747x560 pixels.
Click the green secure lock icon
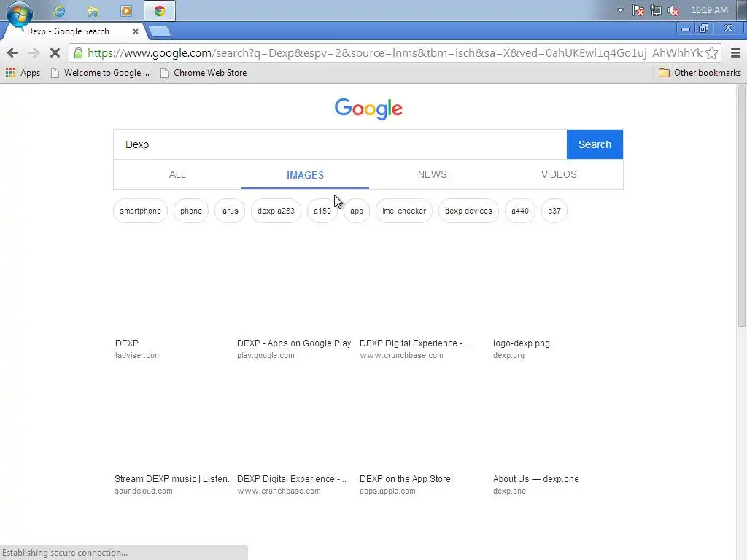[79, 52]
